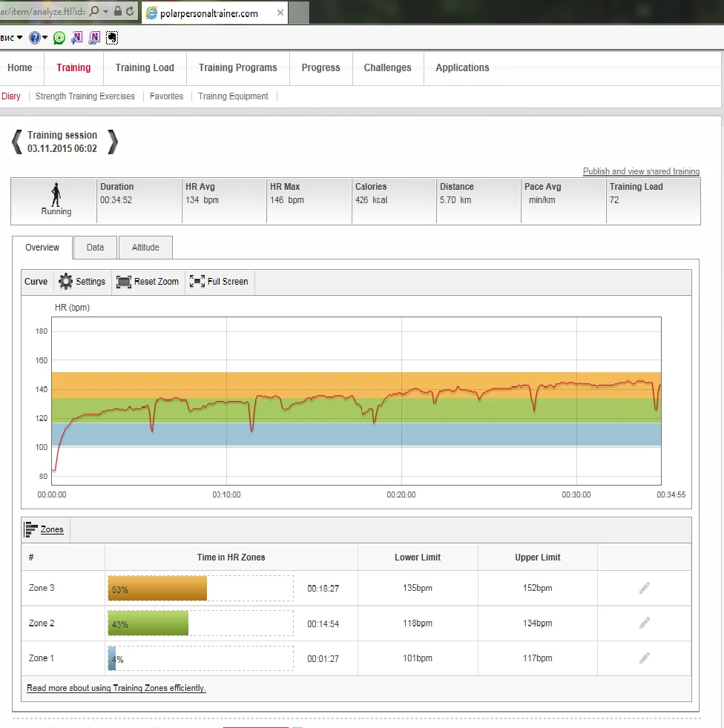Image resolution: width=724 pixels, height=728 pixels.
Task: Click the HR curve at 00:20:00 gridline
Action: pyautogui.click(x=401, y=393)
